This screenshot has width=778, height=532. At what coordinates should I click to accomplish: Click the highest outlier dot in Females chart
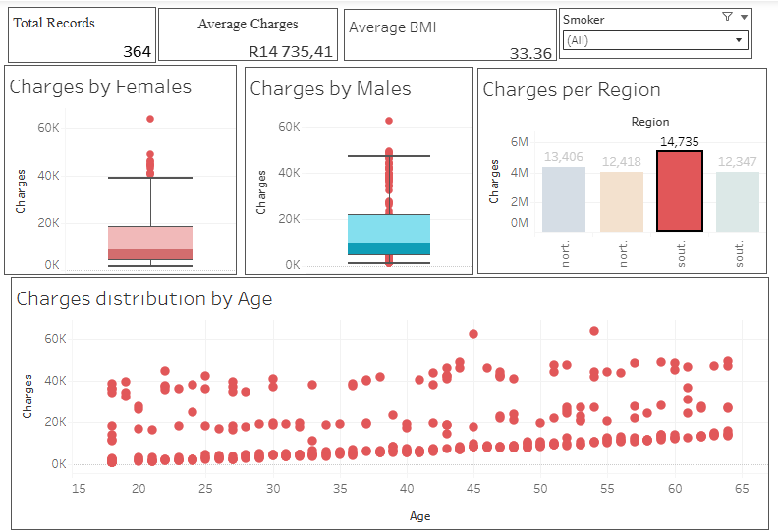click(150, 119)
